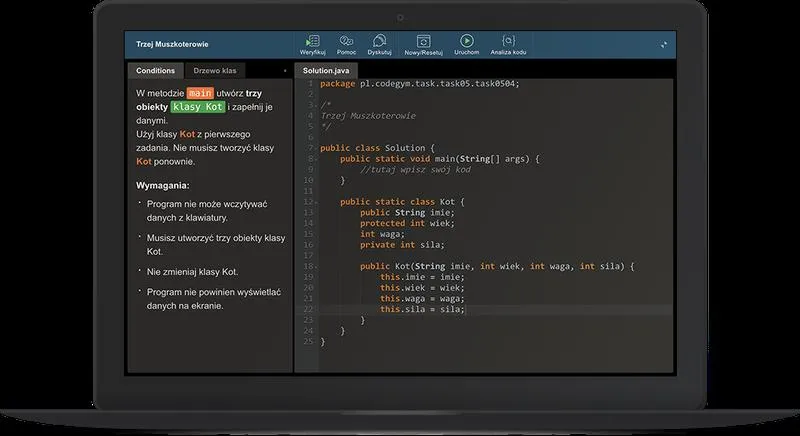This screenshot has height=436, width=800.
Task: Click the highlighted 'this.sila = sila;' line
Action: [x=422, y=309]
